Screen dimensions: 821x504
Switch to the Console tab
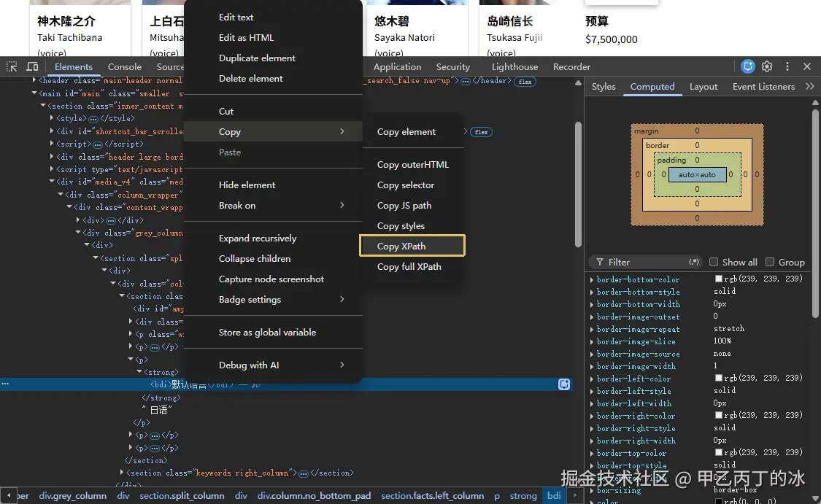125,66
